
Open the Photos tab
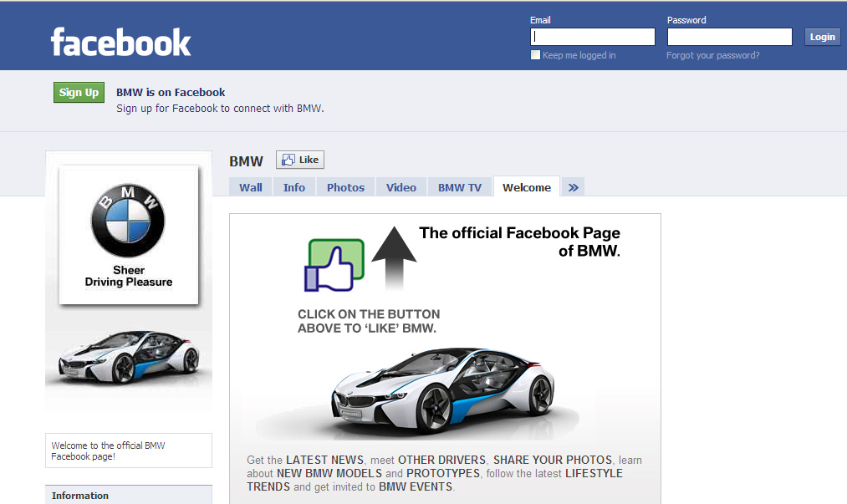click(x=345, y=187)
